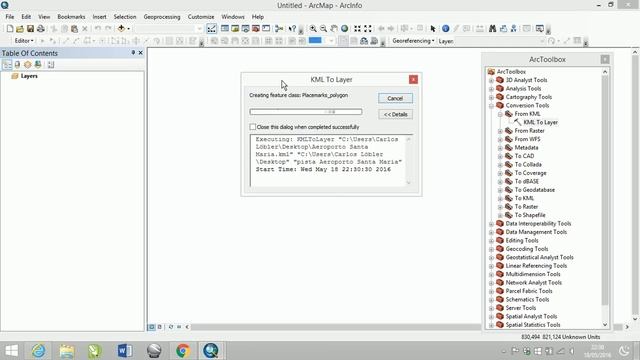The height and width of the screenshot is (360, 640).
Task: Open the Georeferencing dropdown menu
Action: (413, 41)
